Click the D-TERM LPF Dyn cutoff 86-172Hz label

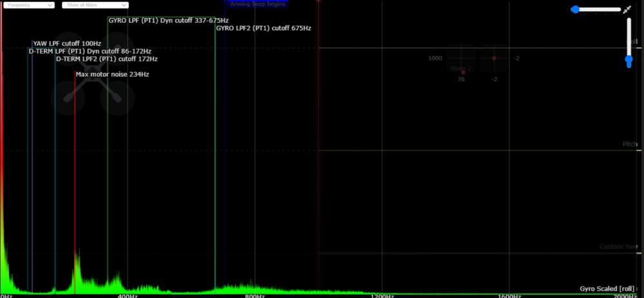coord(90,51)
